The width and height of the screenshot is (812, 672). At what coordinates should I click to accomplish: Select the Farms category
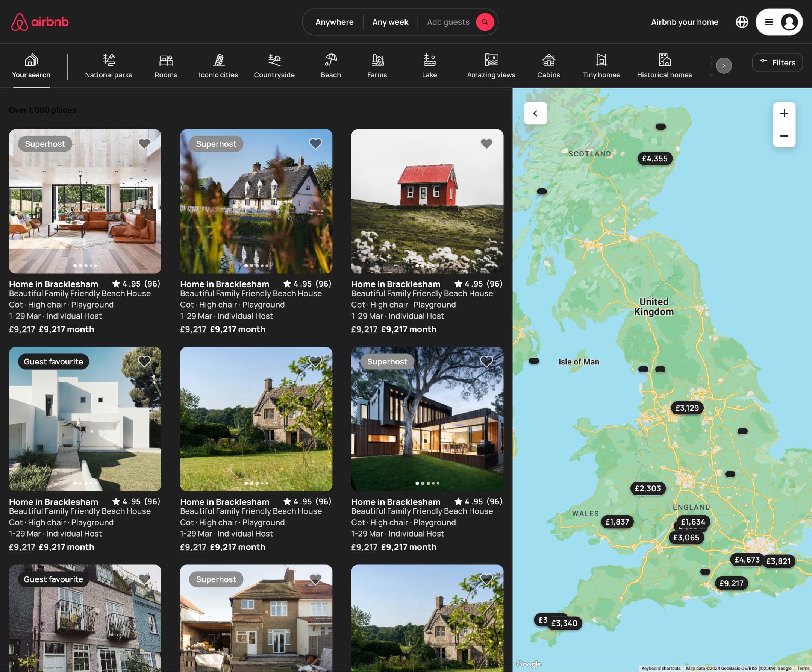[x=377, y=66]
